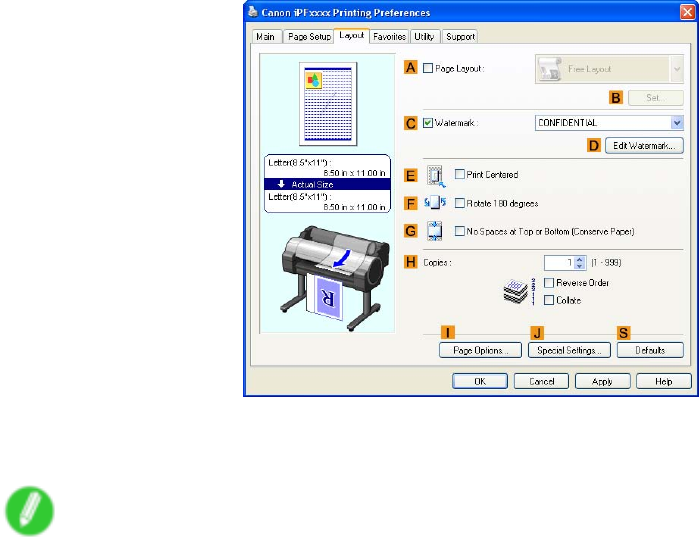Switch to the Main tab

[266, 37]
